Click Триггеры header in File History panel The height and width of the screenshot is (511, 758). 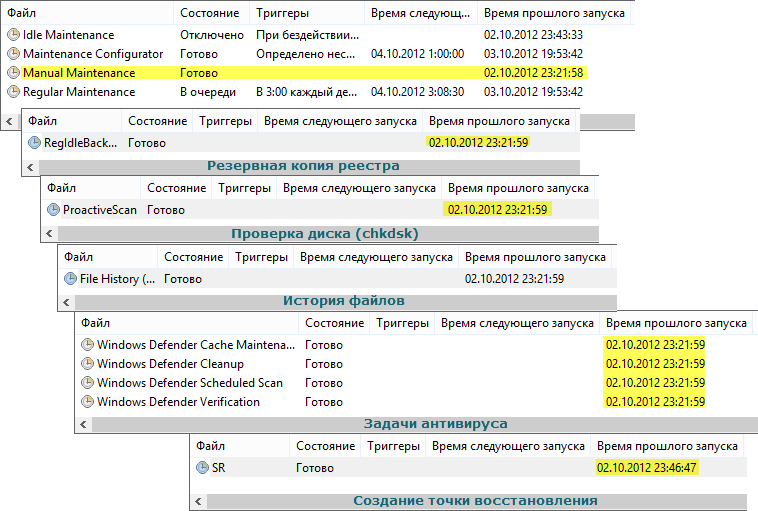coord(262,257)
